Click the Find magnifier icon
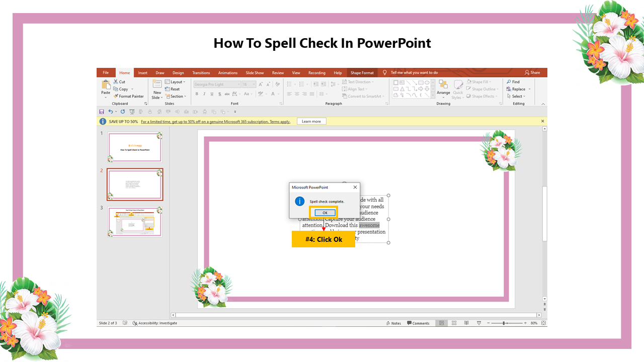The height and width of the screenshot is (362, 644). point(509,82)
